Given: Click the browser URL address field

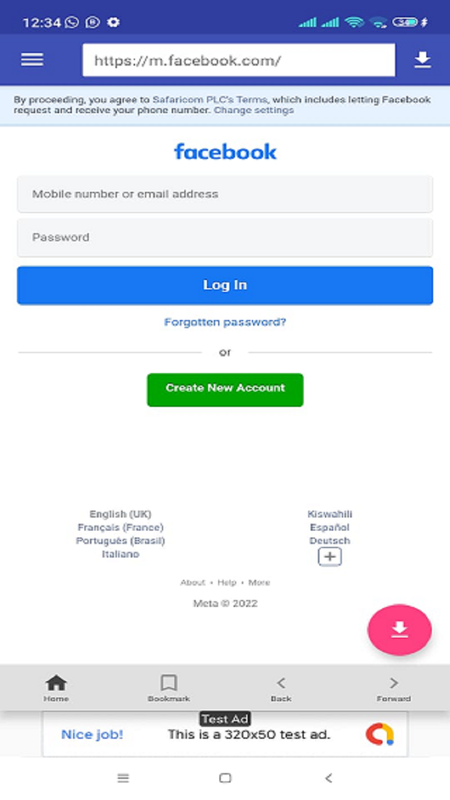Looking at the screenshot, I should click(x=239, y=60).
